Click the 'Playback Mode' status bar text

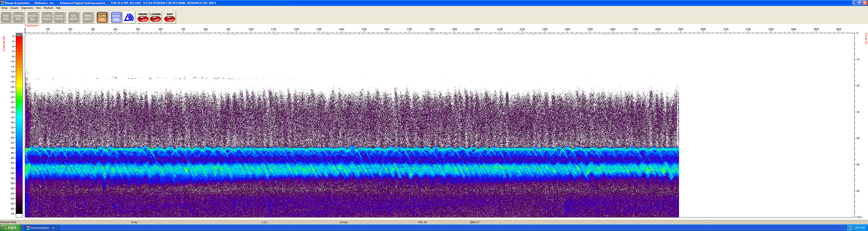click(x=8, y=222)
